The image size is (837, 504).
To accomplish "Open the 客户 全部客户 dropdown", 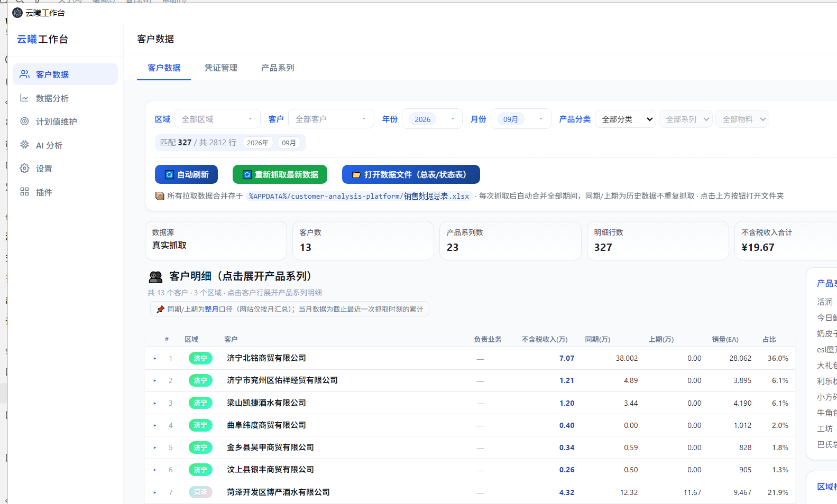I will [331, 119].
